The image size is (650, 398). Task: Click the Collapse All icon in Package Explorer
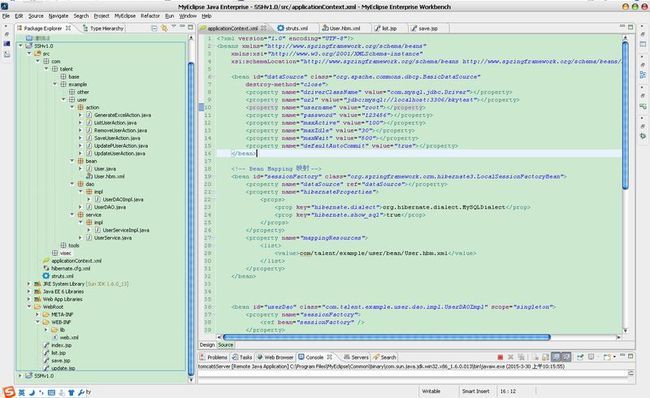coord(154,28)
